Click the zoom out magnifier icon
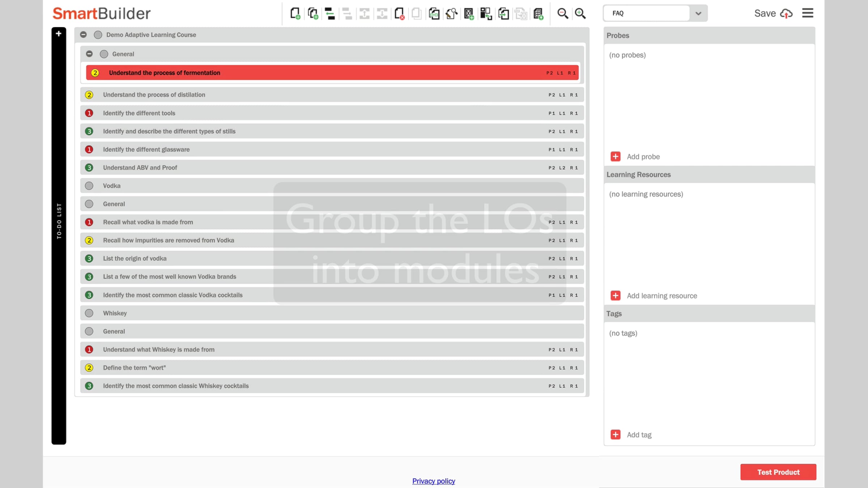The image size is (868, 488). click(562, 13)
